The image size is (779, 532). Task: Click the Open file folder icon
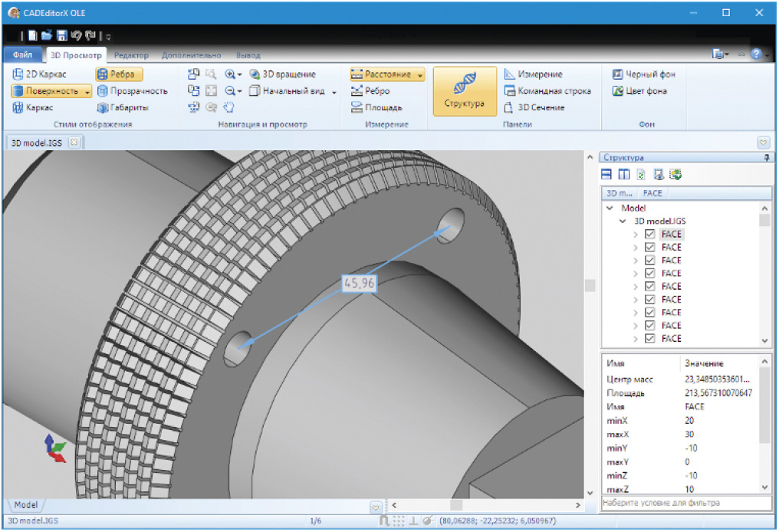47,35
